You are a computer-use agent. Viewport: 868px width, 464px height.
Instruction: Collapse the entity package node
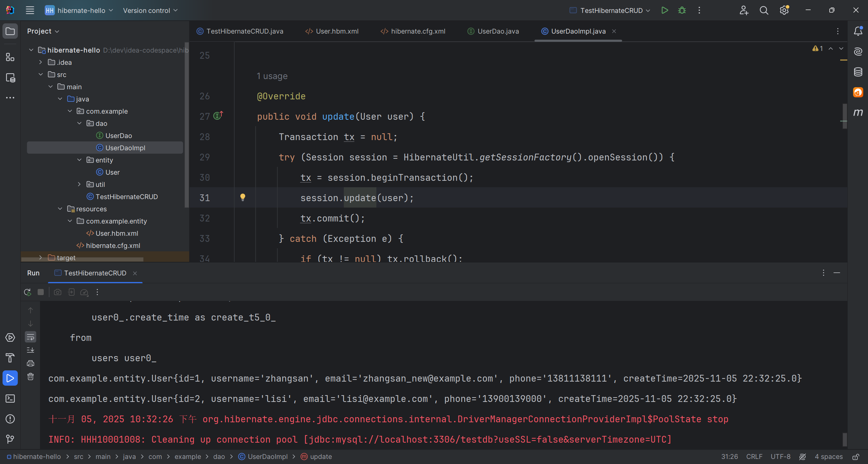click(79, 160)
